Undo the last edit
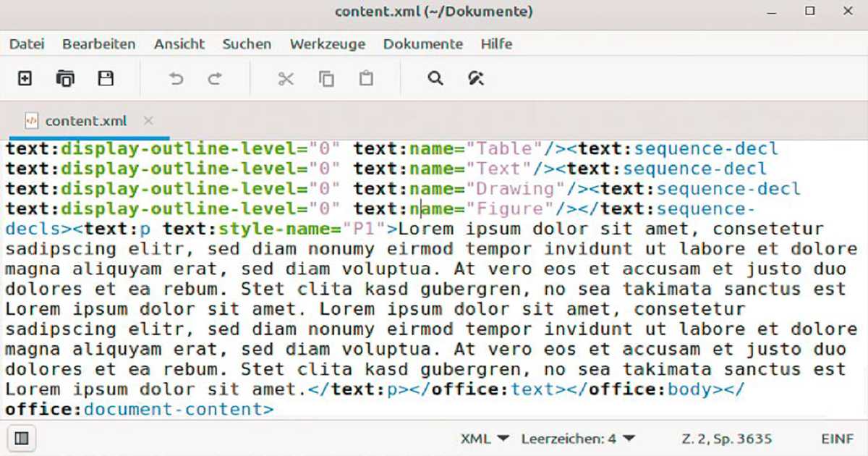The image size is (868, 456). [176, 77]
